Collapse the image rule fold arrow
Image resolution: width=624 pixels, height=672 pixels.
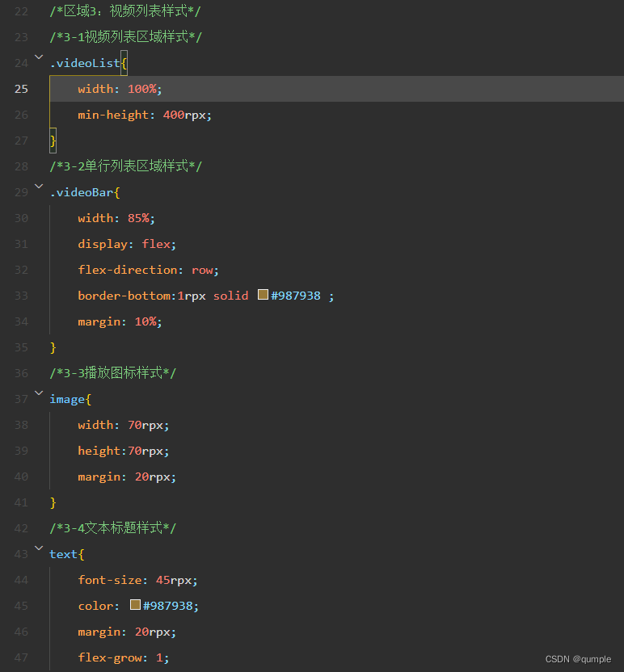click(39, 393)
